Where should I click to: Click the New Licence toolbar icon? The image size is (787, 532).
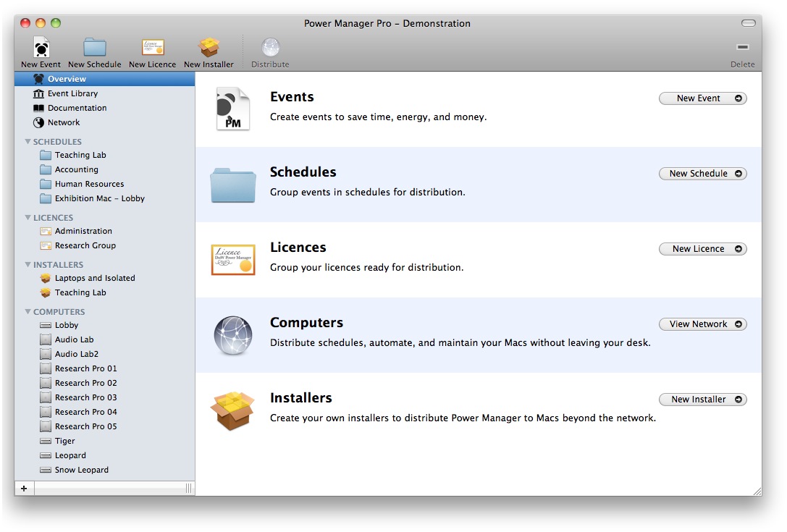[x=152, y=48]
